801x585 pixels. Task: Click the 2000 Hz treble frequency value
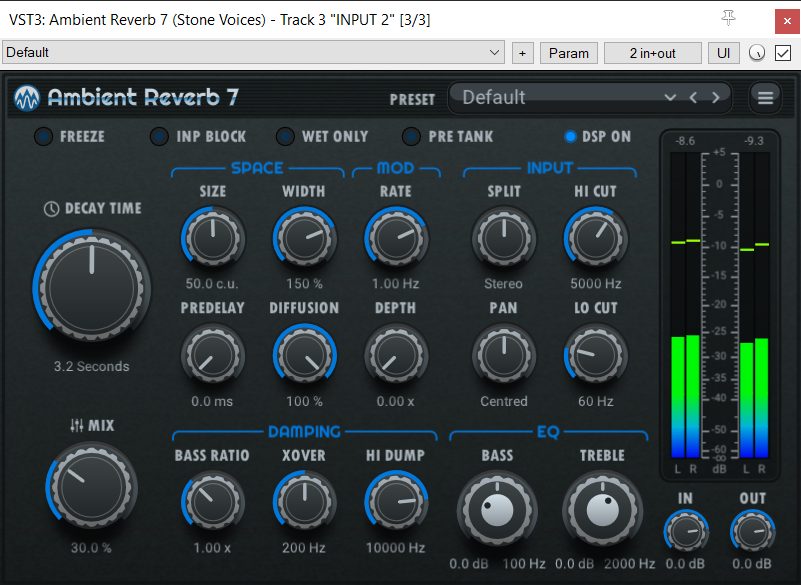(x=629, y=564)
